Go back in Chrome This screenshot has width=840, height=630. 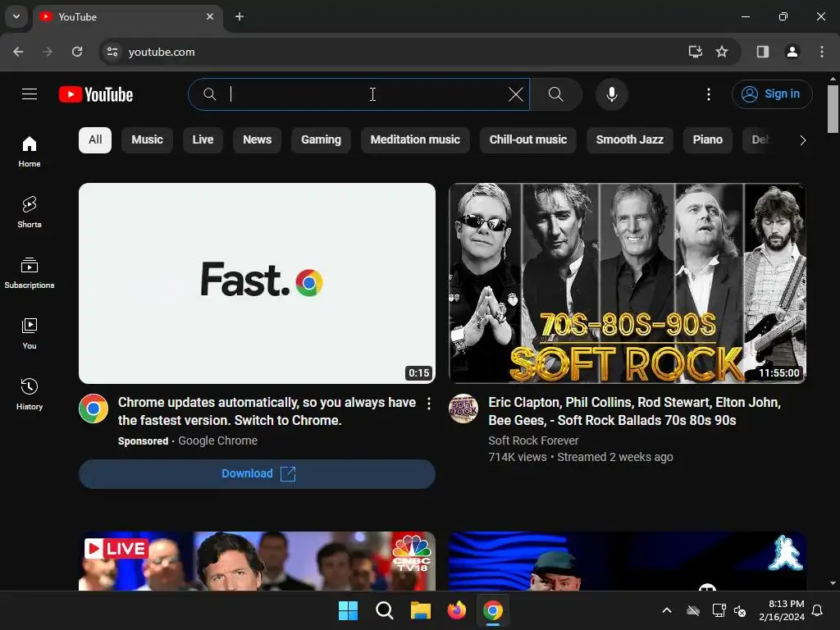tap(18, 52)
